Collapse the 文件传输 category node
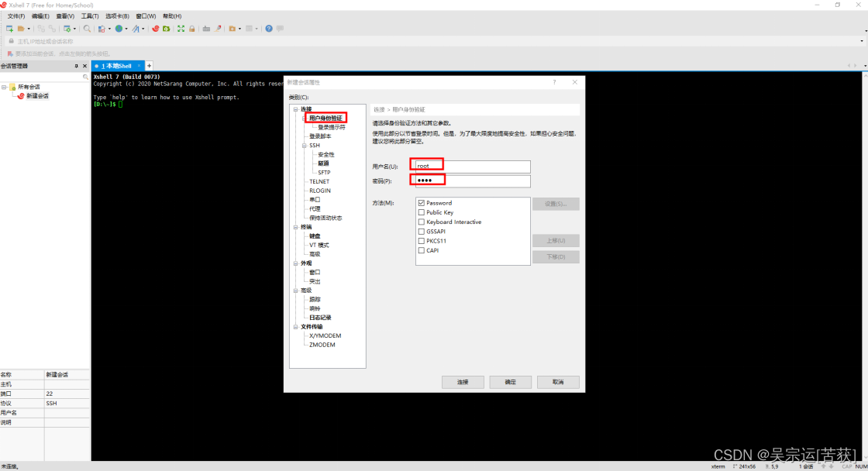 (x=295, y=327)
